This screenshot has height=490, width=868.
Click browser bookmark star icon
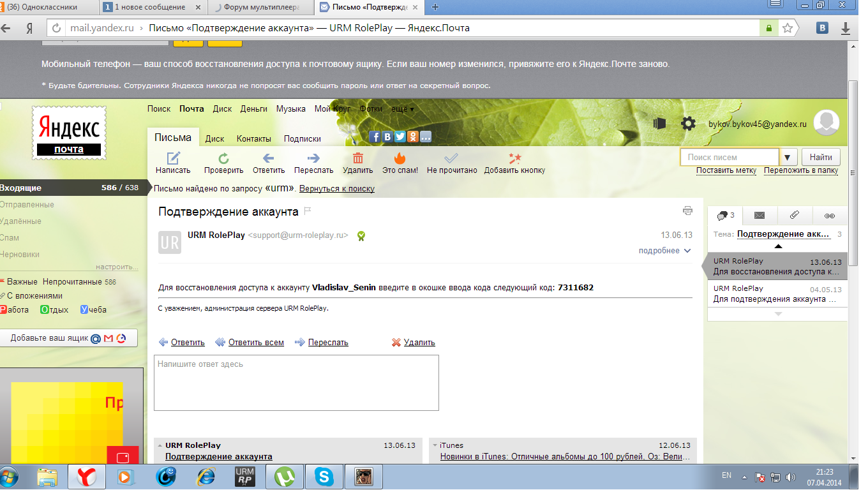[x=788, y=28]
